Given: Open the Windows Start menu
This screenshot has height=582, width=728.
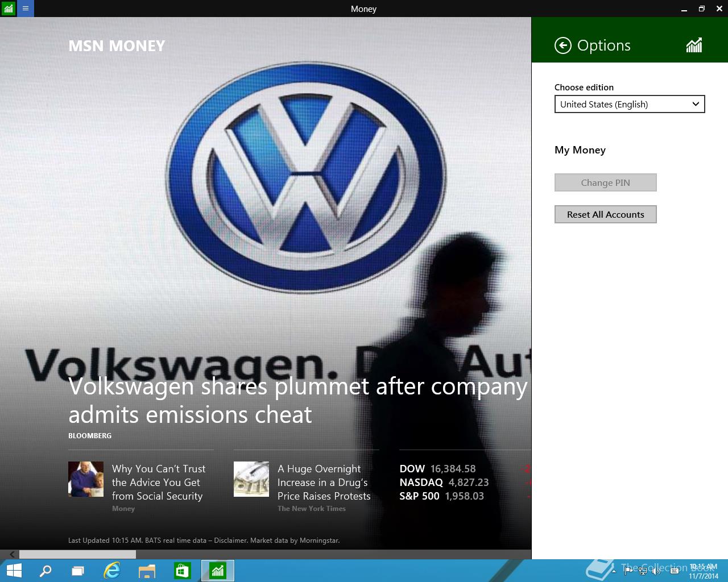Looking at the screenshot, I should click(14, 571).
